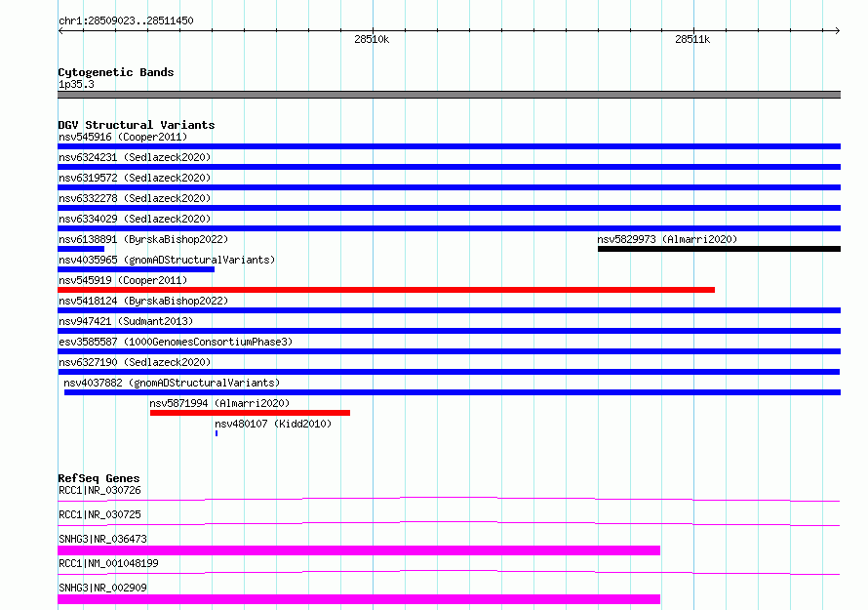Click the 28511k ruler tick label

(x=692, y=39)
